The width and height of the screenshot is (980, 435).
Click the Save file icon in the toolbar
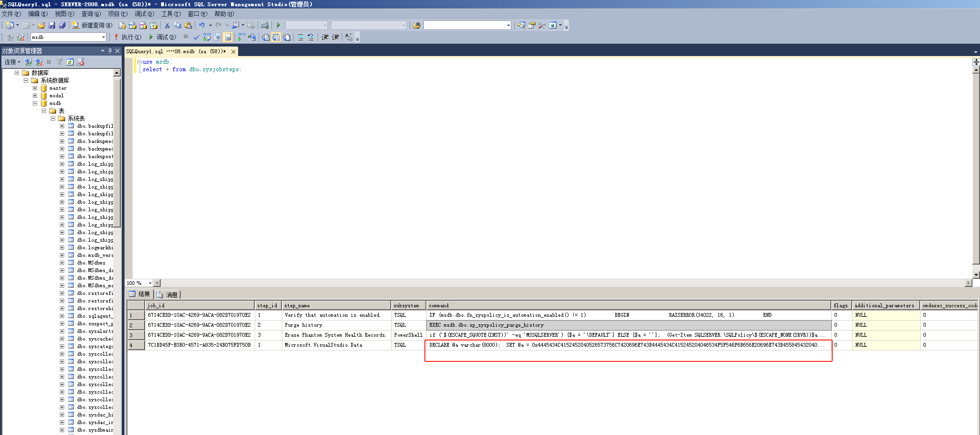[x=52, y=25]
